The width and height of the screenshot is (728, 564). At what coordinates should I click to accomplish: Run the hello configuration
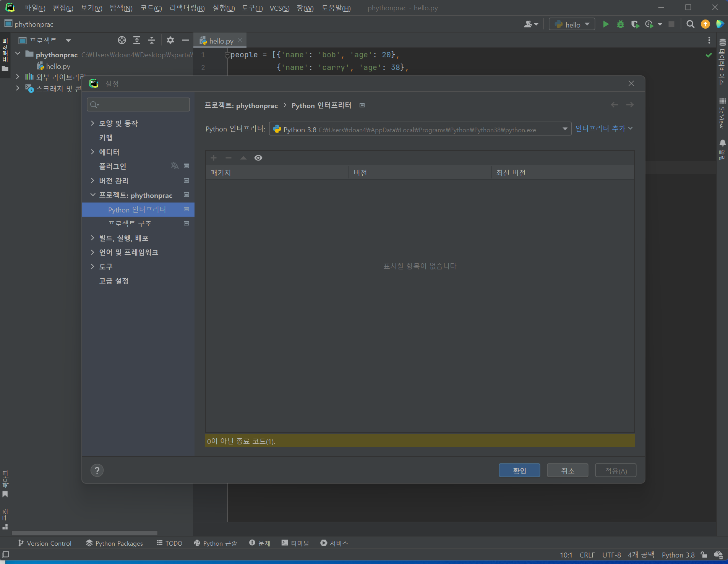pyautogui.click(x=606, y=24)
